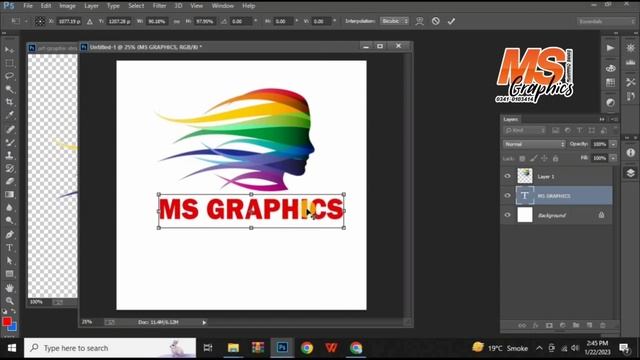Image resolution: width=640 pixels, height=360 pixels.
Task: Click the foreground red color swatch
Action: coord(6,321)
